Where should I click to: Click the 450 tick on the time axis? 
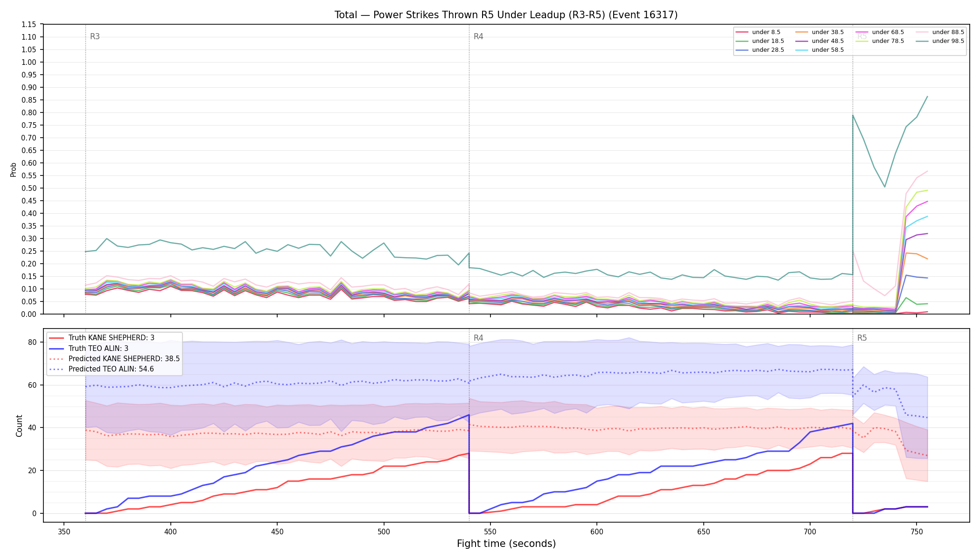[x=277, y=532]
